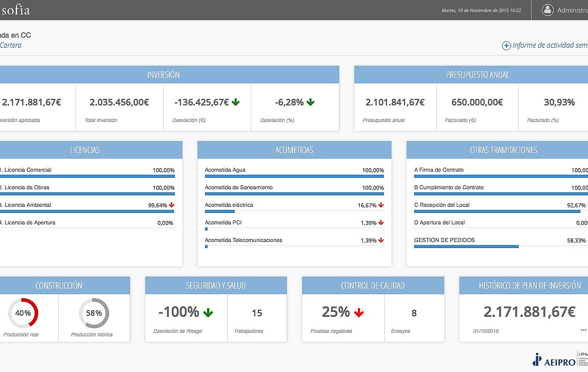Image resolution: width=588 pixels, height=372 pixels.
Task: Select Acometida de Saneamiento label
Action: pos(239,187)
